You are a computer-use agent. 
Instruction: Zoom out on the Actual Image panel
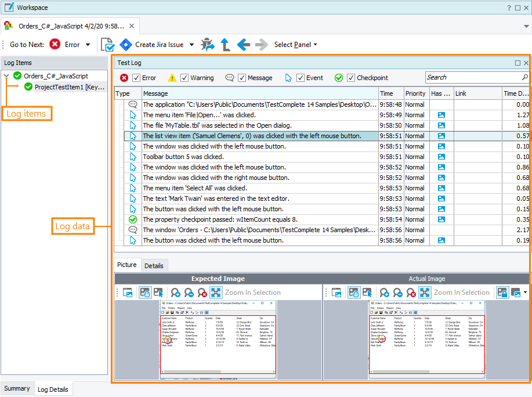397,292
